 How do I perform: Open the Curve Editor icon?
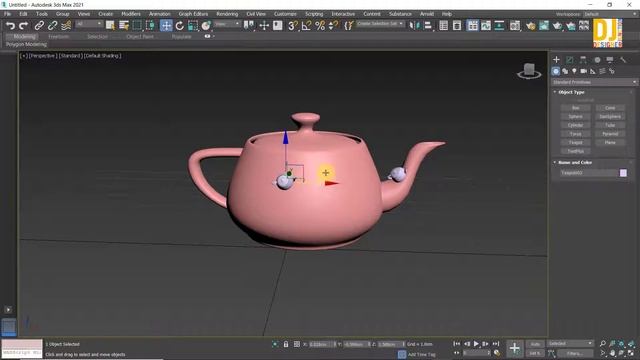tap(486, 26)
